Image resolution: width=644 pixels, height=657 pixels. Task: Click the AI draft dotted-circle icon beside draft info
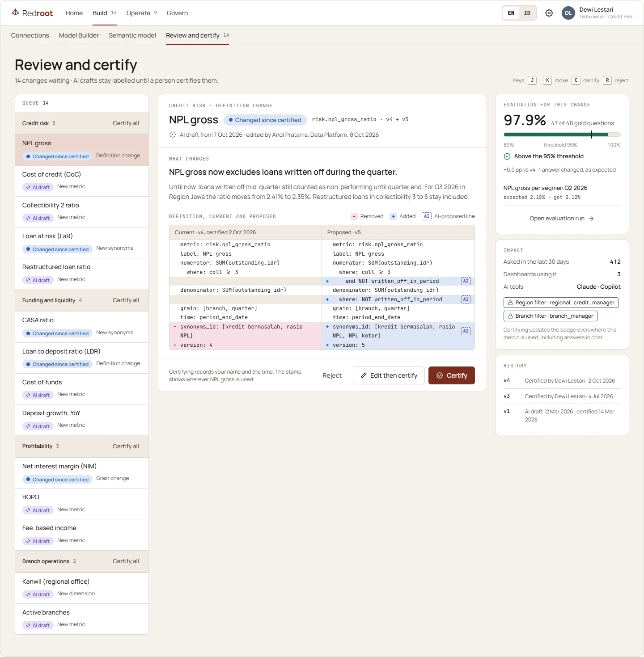(173, 135)
